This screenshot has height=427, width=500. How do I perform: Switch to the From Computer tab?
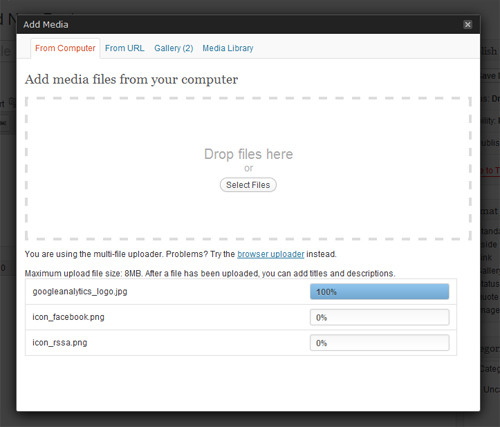tap(65, 48)
